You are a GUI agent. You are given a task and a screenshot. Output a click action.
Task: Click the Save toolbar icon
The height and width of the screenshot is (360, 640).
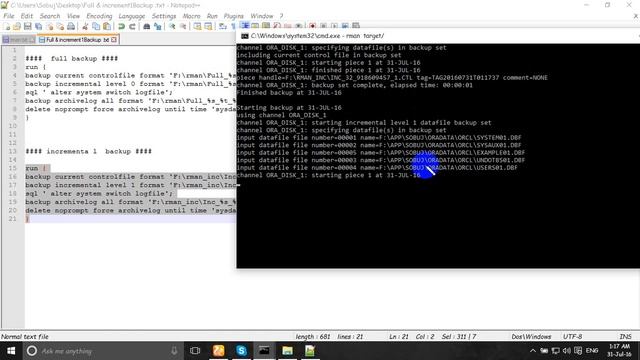27,27
